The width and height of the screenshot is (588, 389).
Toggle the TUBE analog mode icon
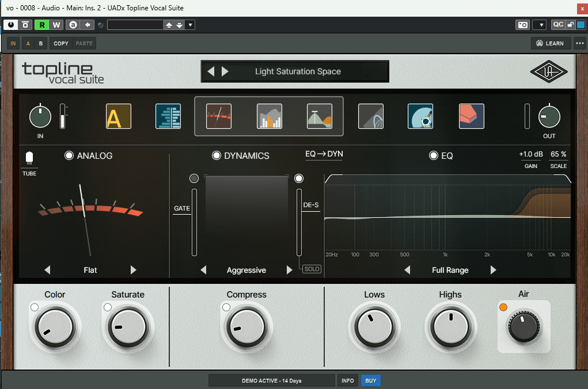[x=29, y=159]
